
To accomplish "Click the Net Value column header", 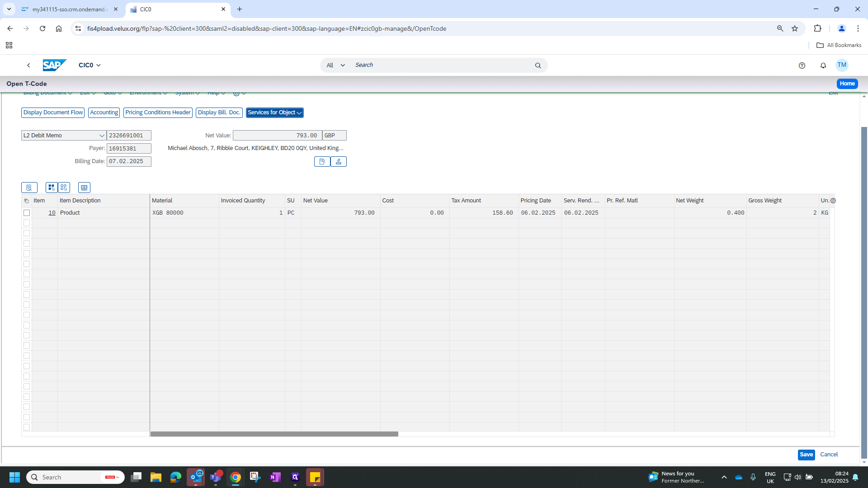I will [x=340, y=201].
